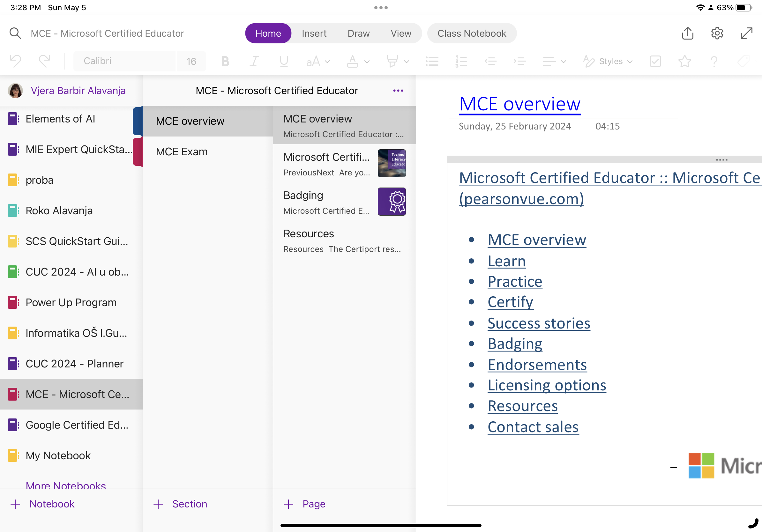Tag the note with the star icon

tap(684, 61)
